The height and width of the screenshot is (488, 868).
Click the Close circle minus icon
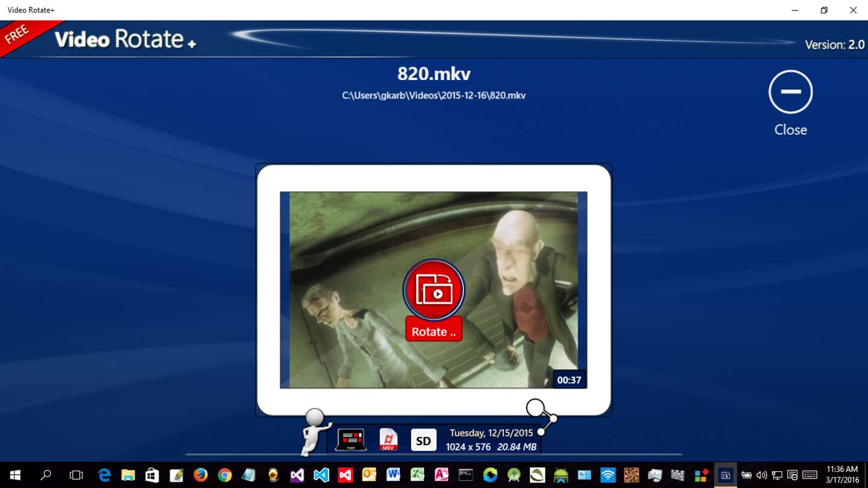pyautogui.click(x=790, y=92)
